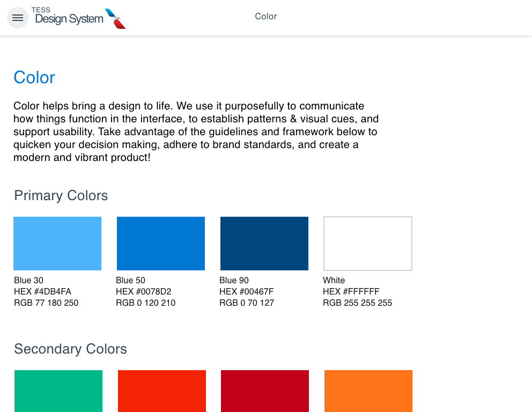
Task: Choose the White color swatch box
Action: (x=368, y=243)
